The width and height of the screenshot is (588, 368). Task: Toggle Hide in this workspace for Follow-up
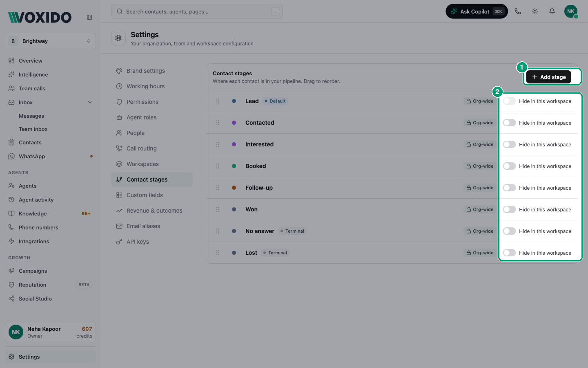[x=509, y=188]
